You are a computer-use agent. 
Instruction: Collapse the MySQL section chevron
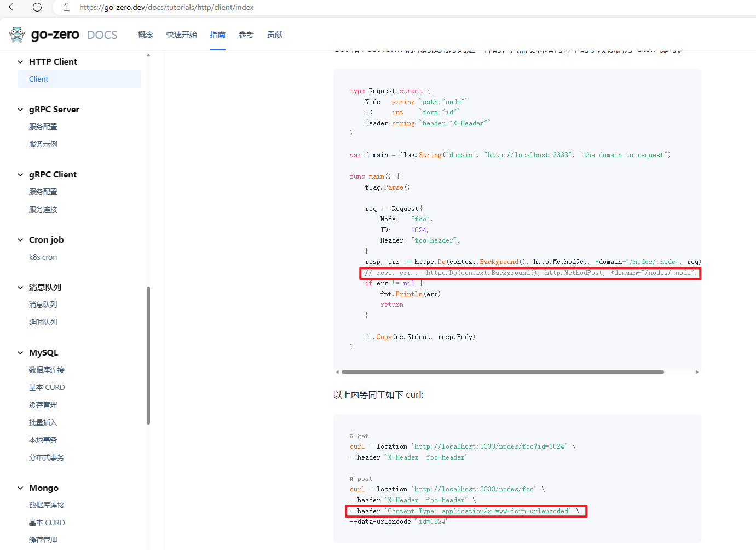[20, 353]
